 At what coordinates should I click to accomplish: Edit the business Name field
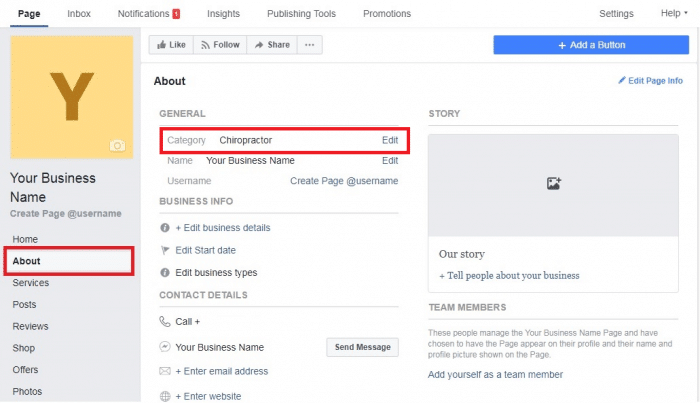pos(390,161)
